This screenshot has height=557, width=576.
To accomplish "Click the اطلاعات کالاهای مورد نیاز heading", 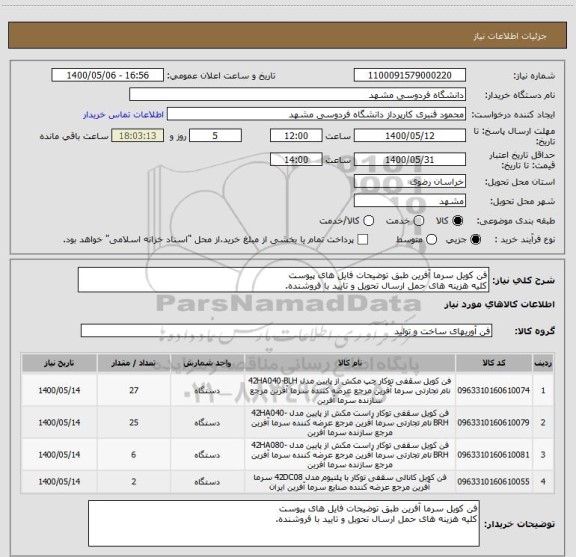I will 500,305.
